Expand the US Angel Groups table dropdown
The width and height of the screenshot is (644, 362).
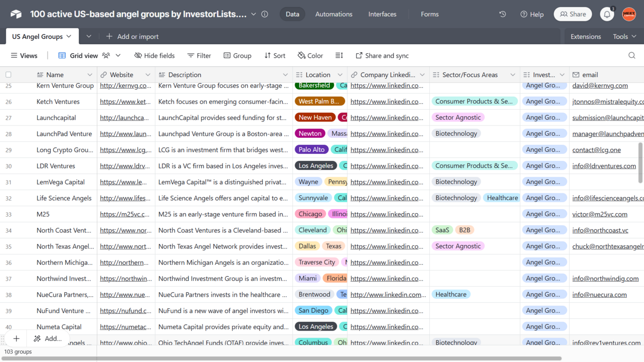(x=69, y=36)
